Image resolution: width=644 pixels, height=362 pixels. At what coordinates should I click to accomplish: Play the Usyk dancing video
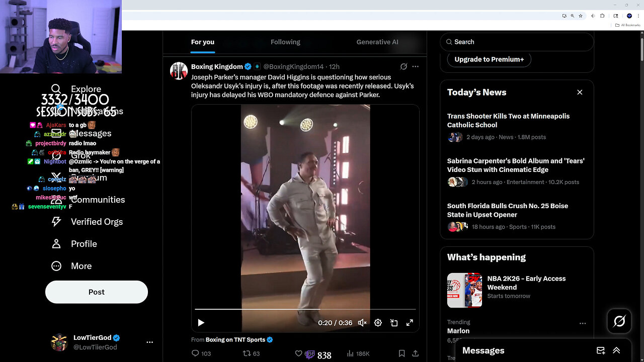[201, 323]
